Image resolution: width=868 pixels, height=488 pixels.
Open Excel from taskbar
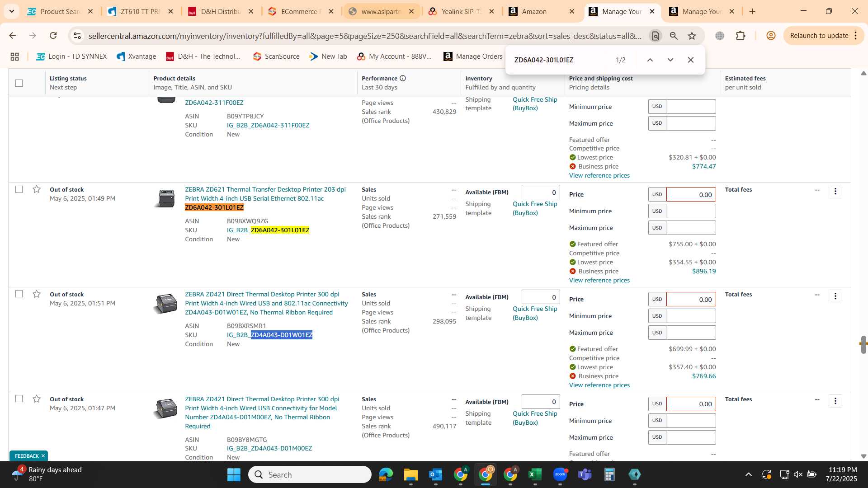535,474
